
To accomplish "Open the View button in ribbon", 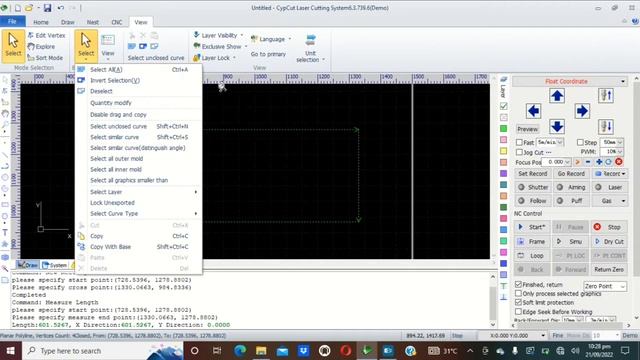I will coord(108,46).
